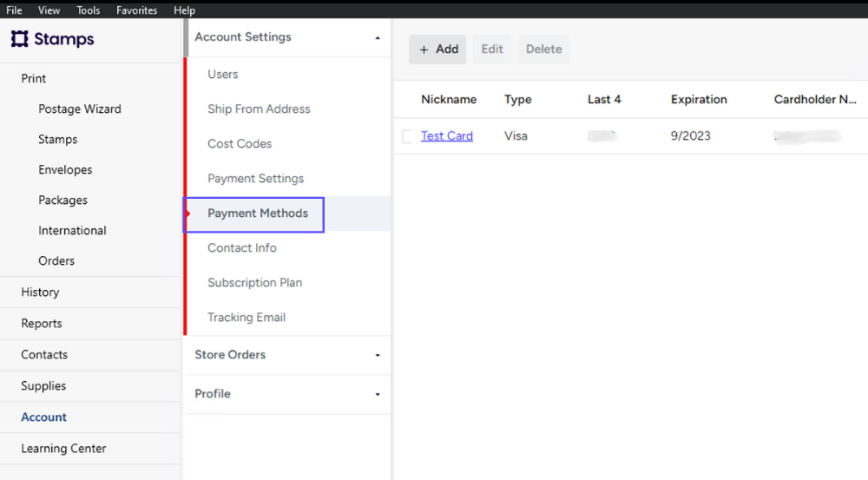This screenshot has height=480, width=868.
Task: Open Packages page
Action: pos(62,201)
